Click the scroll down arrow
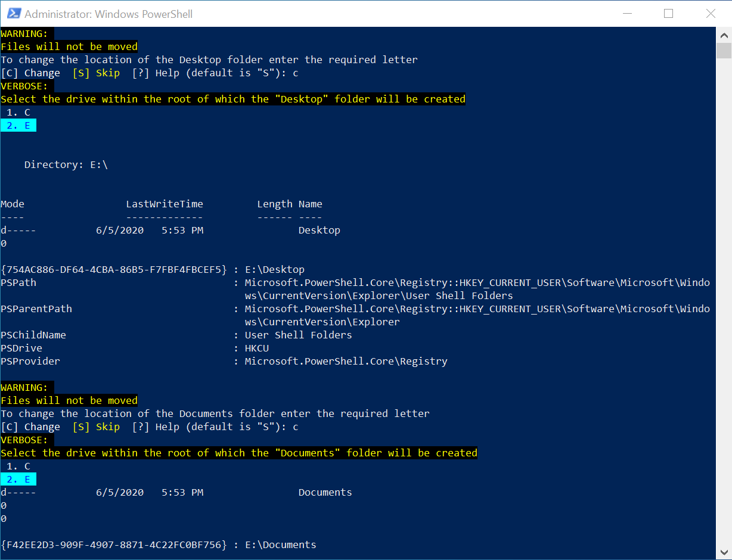Image resolution: width=732 pixels, height=560 pixels. click(x=725, y=551)
